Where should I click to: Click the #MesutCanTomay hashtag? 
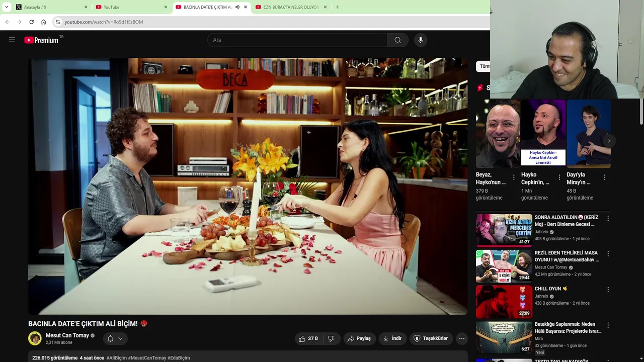coord(147,358)
